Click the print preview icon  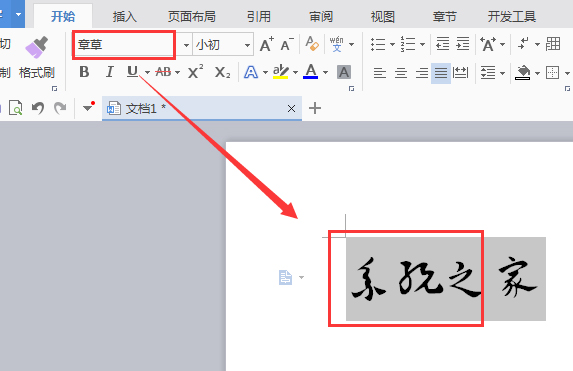click(15, 108)
